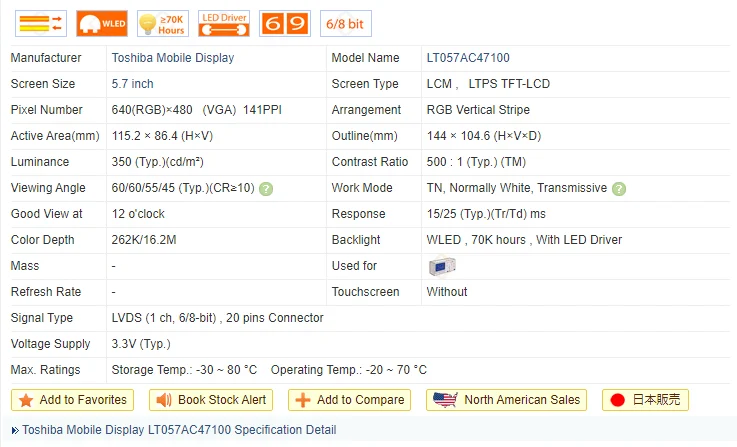Viewport: 737px width, 447px height.
Task: Click the speaker icon in Book Stock Alert
Action: 164,400
